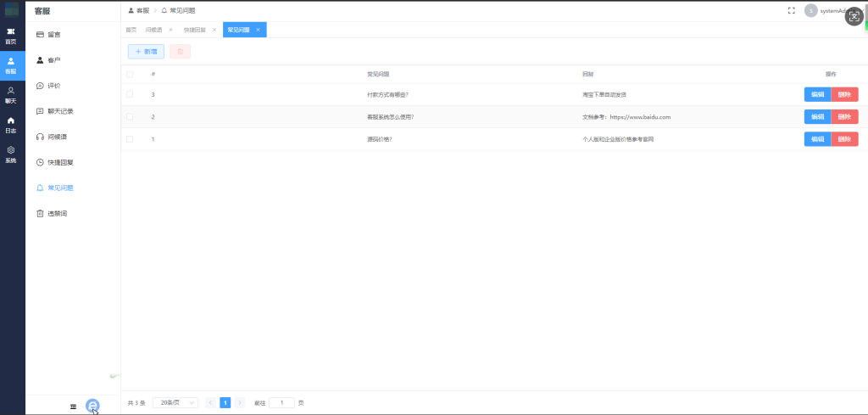Open 聊天 in the dark left navigation
Viewport: 868px width, 415px height.
11,95
